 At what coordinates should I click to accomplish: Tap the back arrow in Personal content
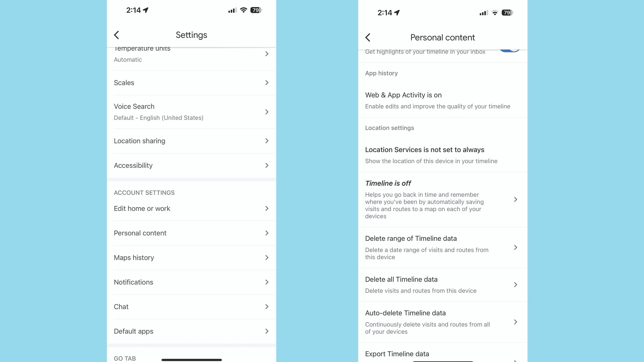tap(368, 37)
